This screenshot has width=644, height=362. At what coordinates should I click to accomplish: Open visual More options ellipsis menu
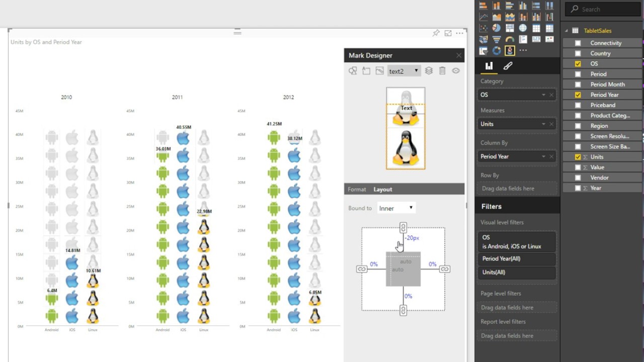(459, 33)
